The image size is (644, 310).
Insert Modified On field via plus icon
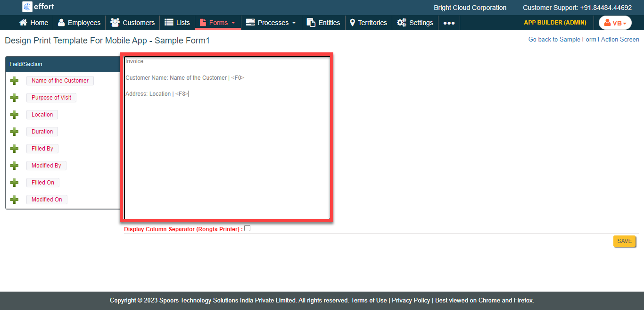pyautogui.click(x=14, y=200)
